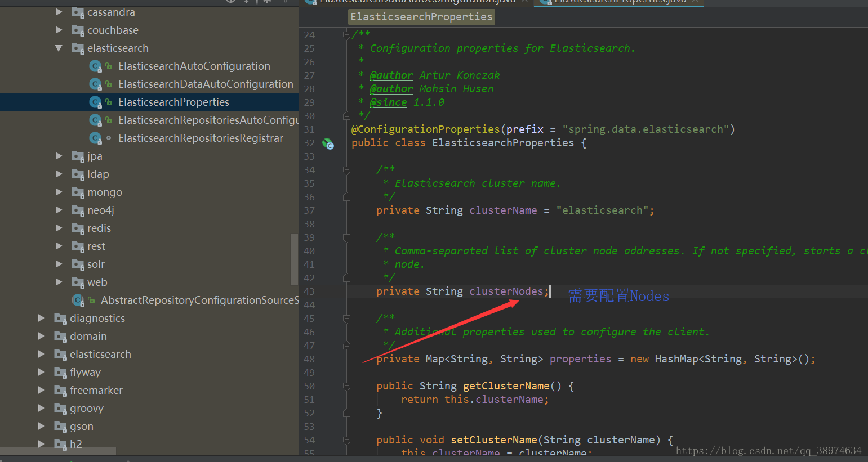Click the Spring bean gutter icon at line 32
The height and width of the screenshot is (462, 868).
328,144
